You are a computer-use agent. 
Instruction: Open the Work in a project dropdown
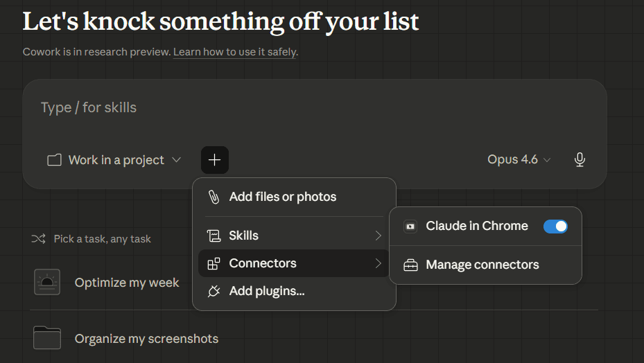pos(114,160)
